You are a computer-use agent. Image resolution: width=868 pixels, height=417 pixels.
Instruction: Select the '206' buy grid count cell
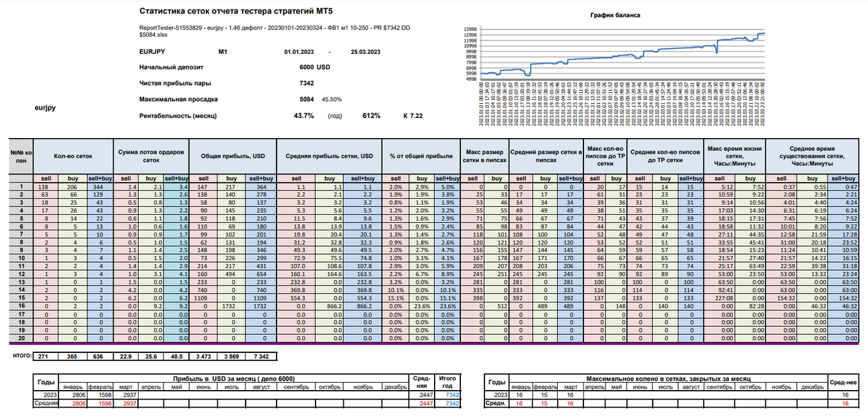click(x=74, y=186)
